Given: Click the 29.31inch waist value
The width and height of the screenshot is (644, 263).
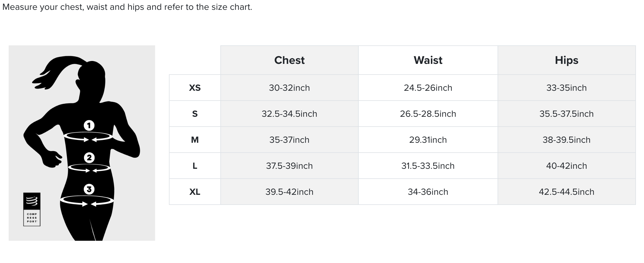Looking at the screenshot, I should [428, 140].
